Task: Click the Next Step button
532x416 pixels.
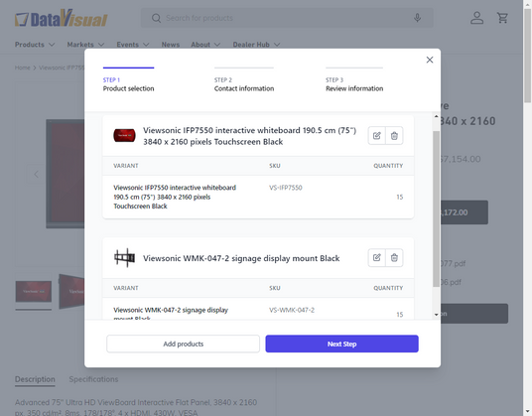Action: (x=341, y=344)
